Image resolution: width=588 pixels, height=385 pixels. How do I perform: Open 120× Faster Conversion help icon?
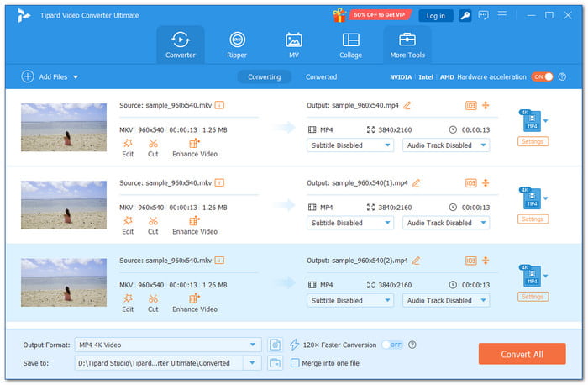tap(412, 345)
